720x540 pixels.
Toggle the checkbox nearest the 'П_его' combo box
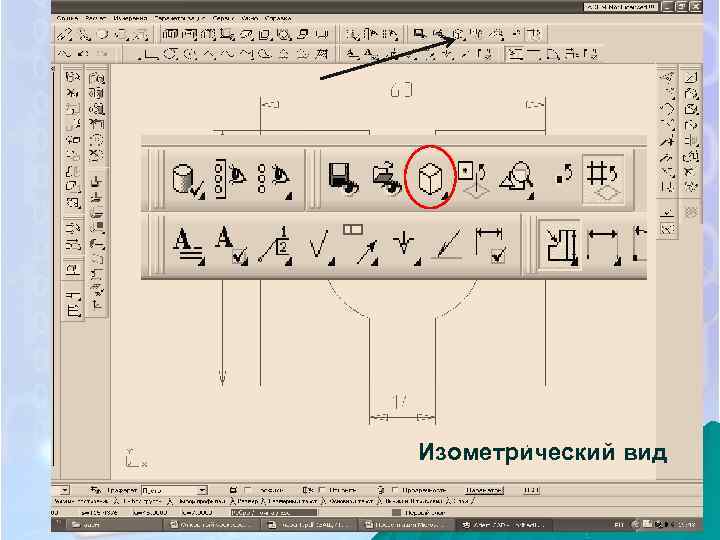pos(248,490)
